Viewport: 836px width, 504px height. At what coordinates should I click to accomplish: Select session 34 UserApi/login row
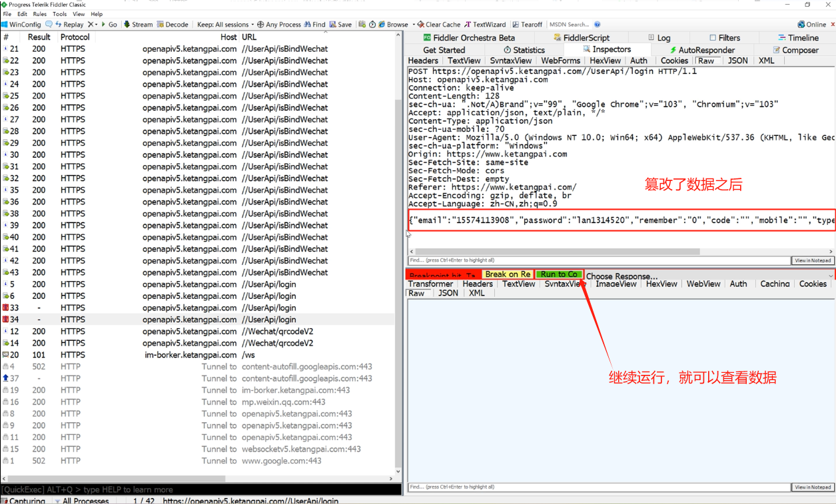click(x=199, y=320)
